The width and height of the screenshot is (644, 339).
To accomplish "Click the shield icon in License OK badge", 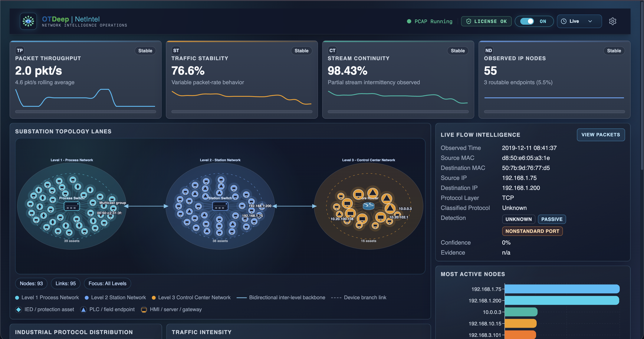I will [469, 21].
